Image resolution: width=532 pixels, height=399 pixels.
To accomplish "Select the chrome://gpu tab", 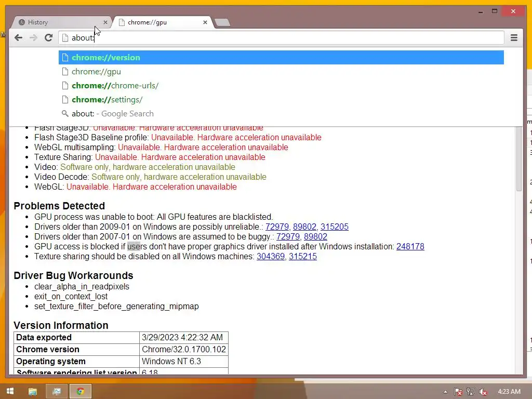I will [163, 22].
